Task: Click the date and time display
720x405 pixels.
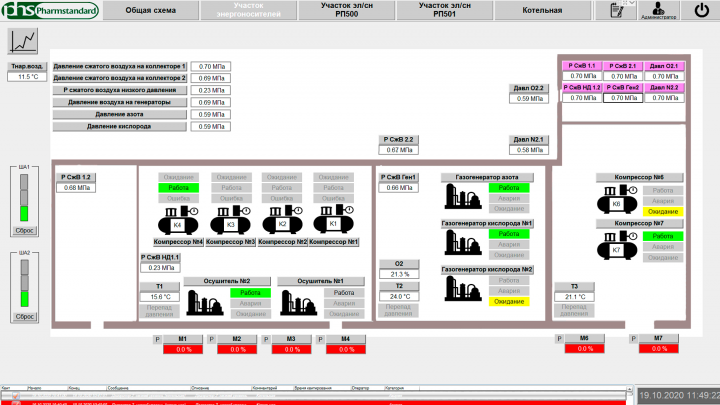Action: point(679,395)
